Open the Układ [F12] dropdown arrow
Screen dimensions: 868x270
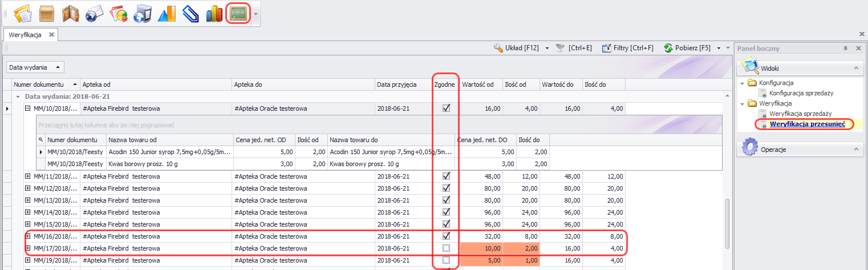point(546,49)
